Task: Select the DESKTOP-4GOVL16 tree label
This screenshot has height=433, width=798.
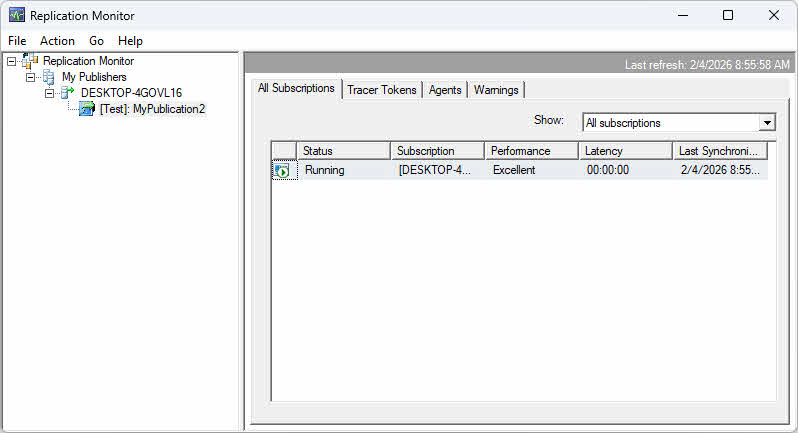Action: 131,93
